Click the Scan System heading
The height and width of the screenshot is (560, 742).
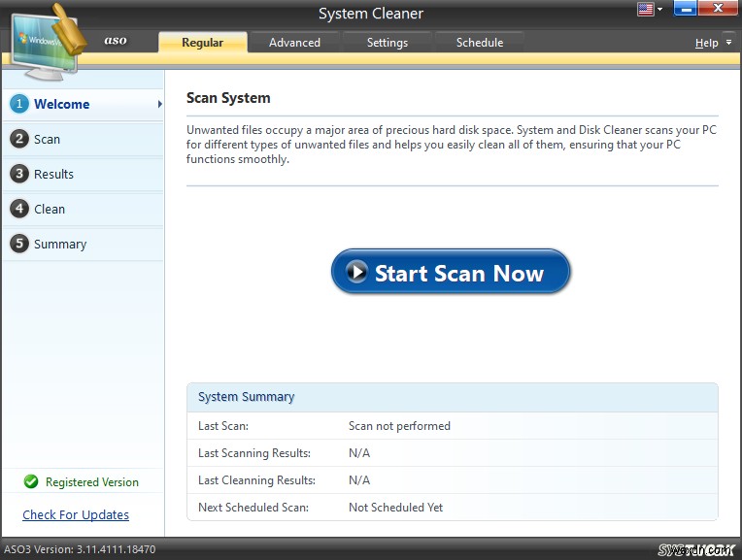228,98
